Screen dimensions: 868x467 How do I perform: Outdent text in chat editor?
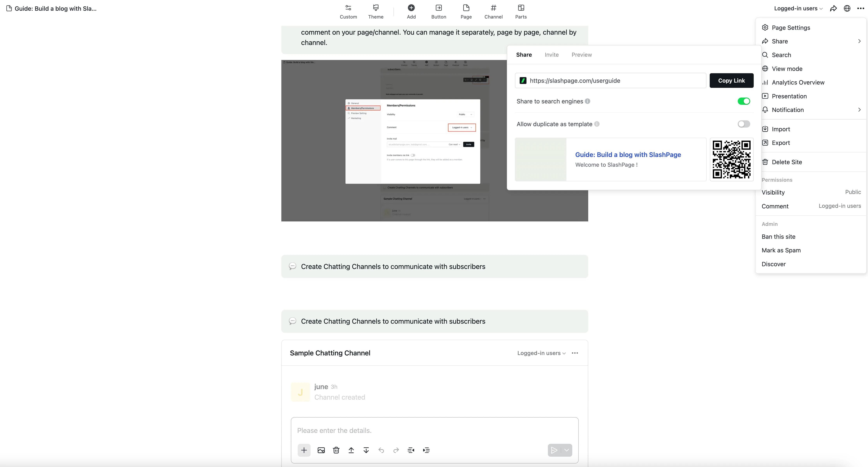pos(411,450)
